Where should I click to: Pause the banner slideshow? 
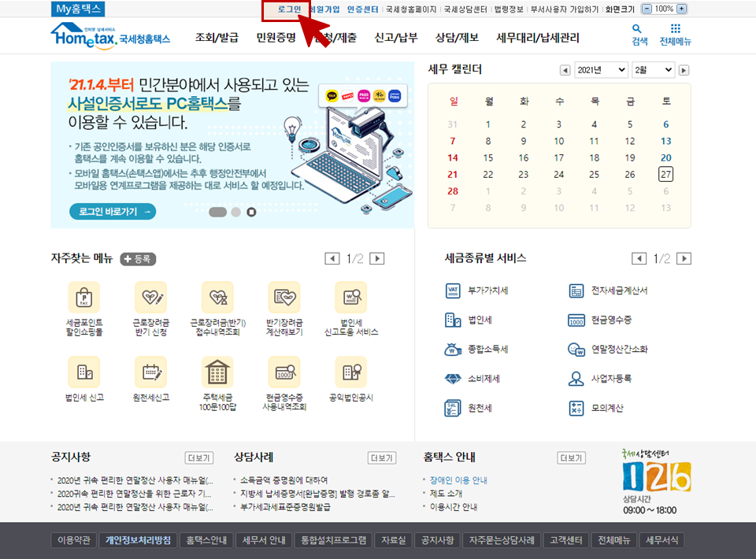(x=251, y=212)
